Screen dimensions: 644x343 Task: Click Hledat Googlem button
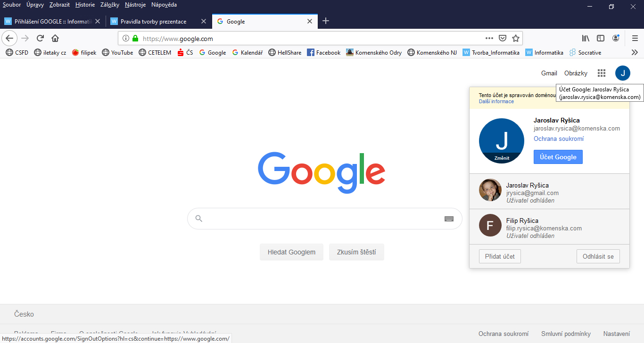click(x=291, y=252)
